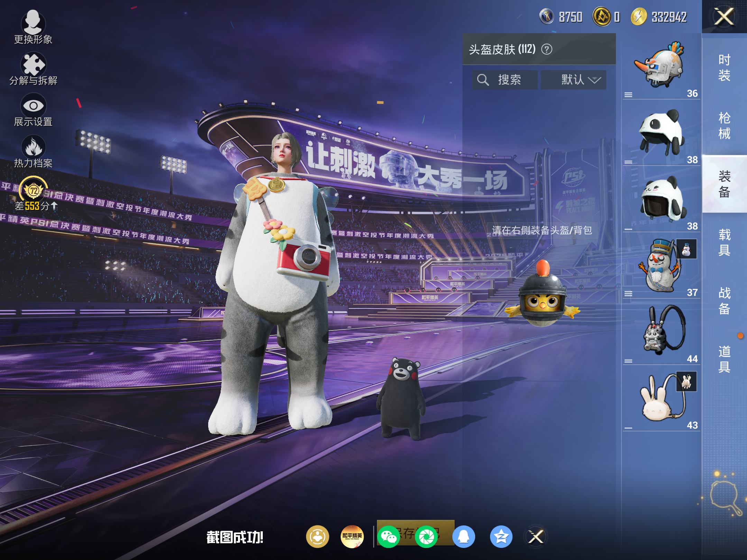Click the silver coin currency icon

click(547, 16)
